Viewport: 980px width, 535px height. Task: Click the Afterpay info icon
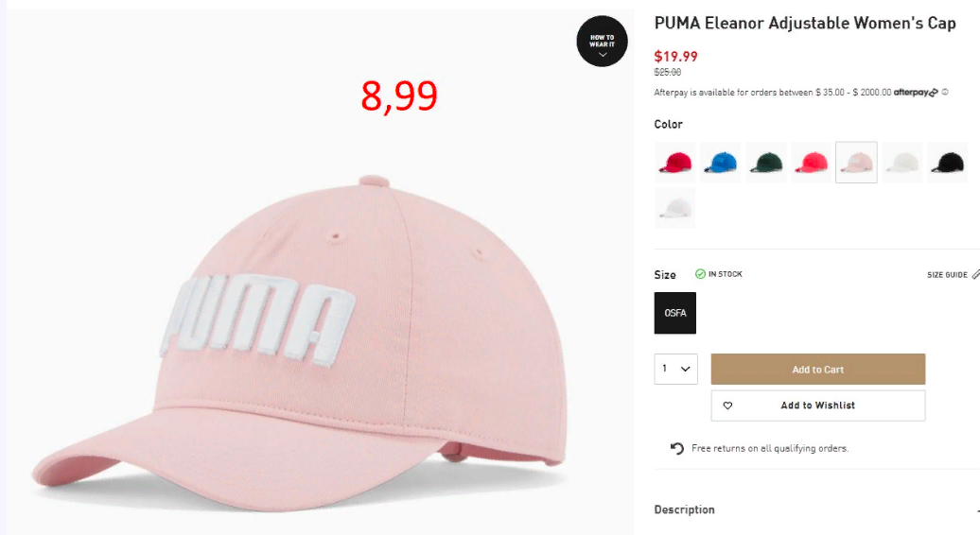tap(945, 93)
